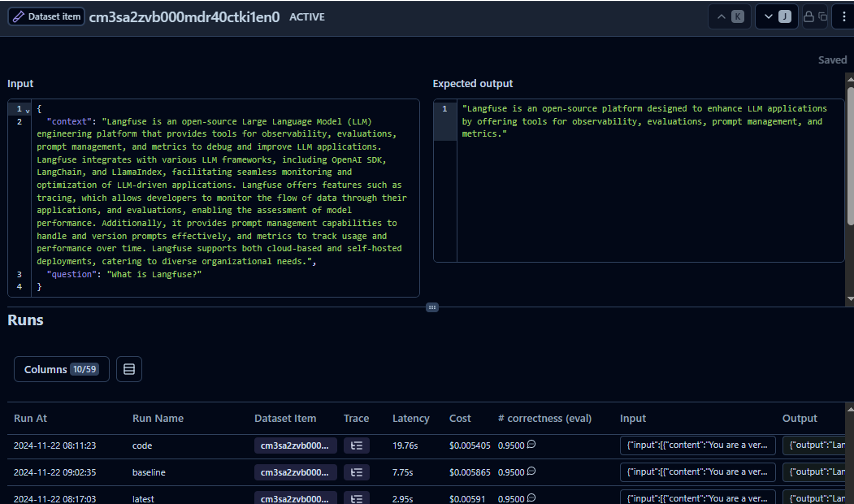Open the Columns 10/59 selector
The width and height of the screenshot is (854, 504).
(x=61, y=369)
